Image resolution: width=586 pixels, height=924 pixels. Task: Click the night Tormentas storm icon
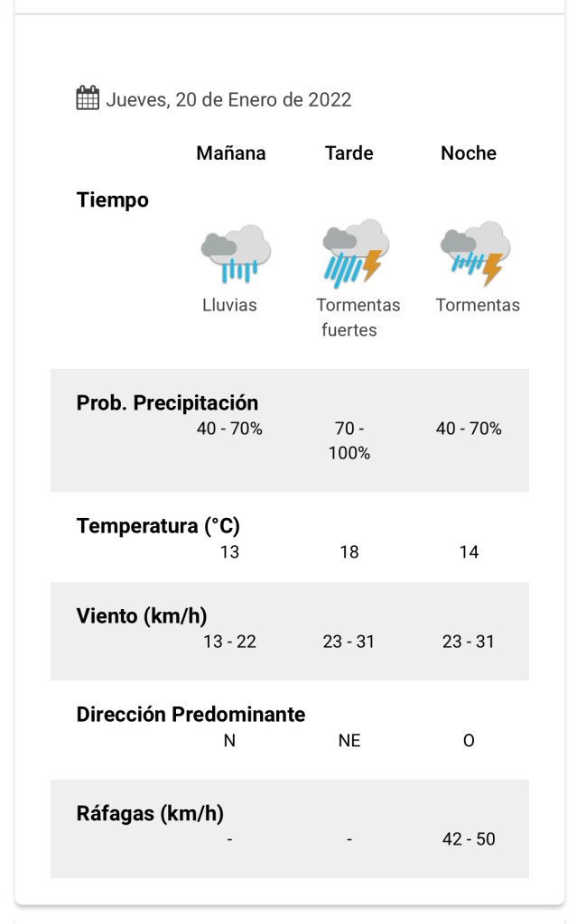point(475,254)
